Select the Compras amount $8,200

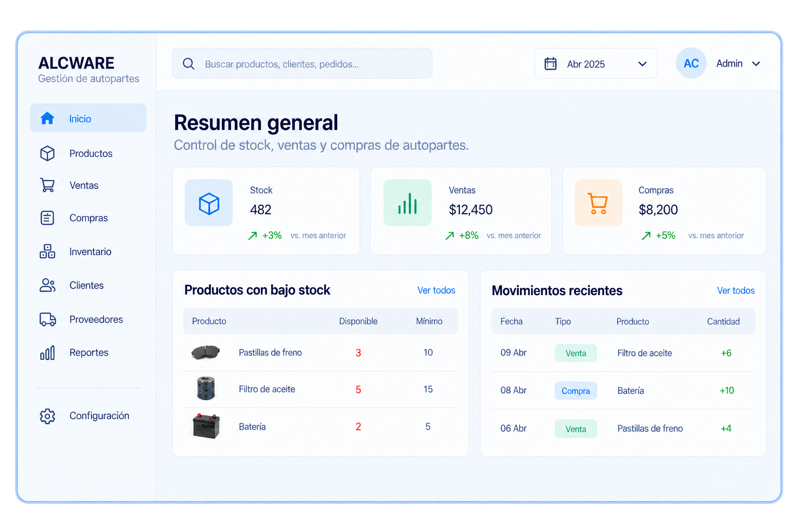(658, 209)
